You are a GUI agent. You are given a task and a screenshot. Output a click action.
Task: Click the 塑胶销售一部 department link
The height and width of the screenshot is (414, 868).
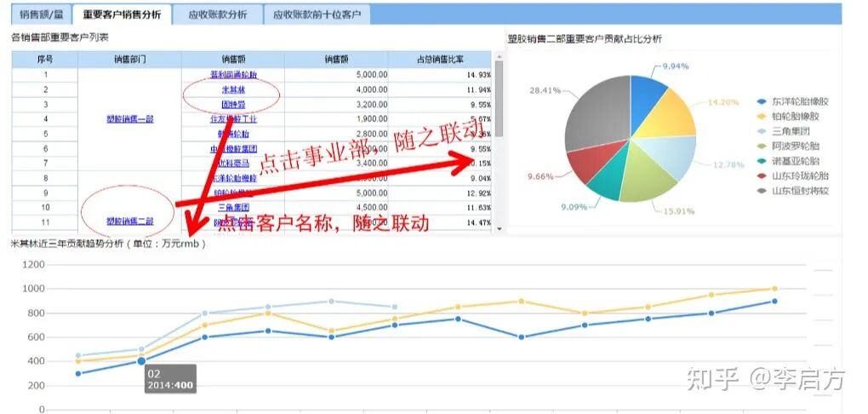[130, 118]
